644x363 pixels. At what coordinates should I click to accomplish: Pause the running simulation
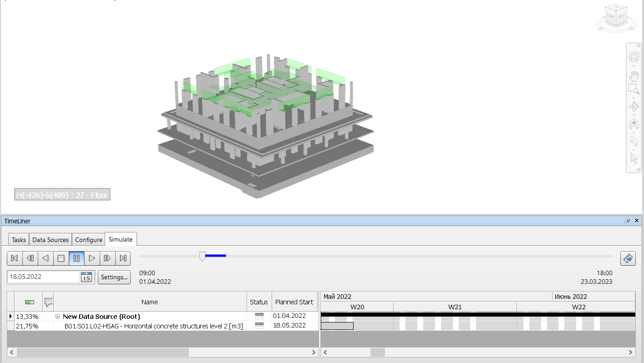click(x=76, y=258)
